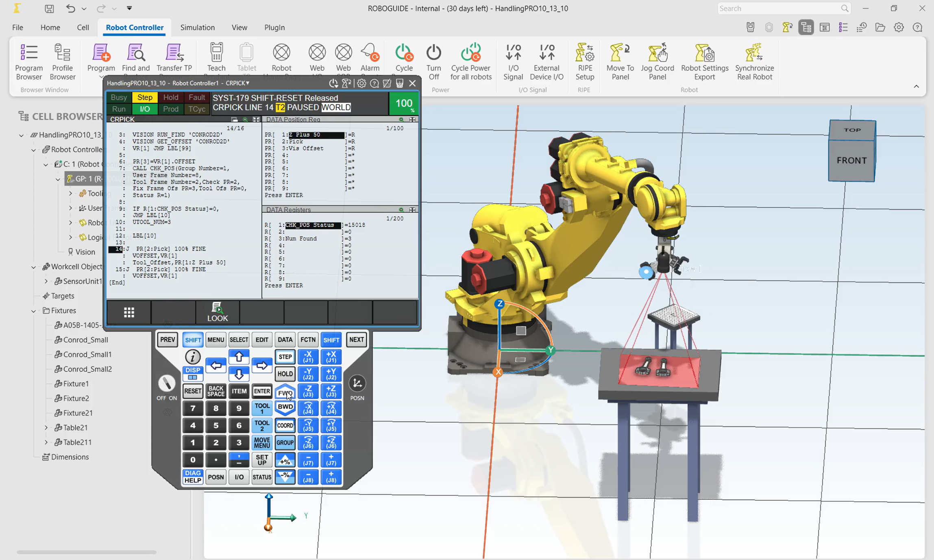Toggle the HOLD key on pendant
This screenshot has height=560, width=934.
tap(285, 374)
